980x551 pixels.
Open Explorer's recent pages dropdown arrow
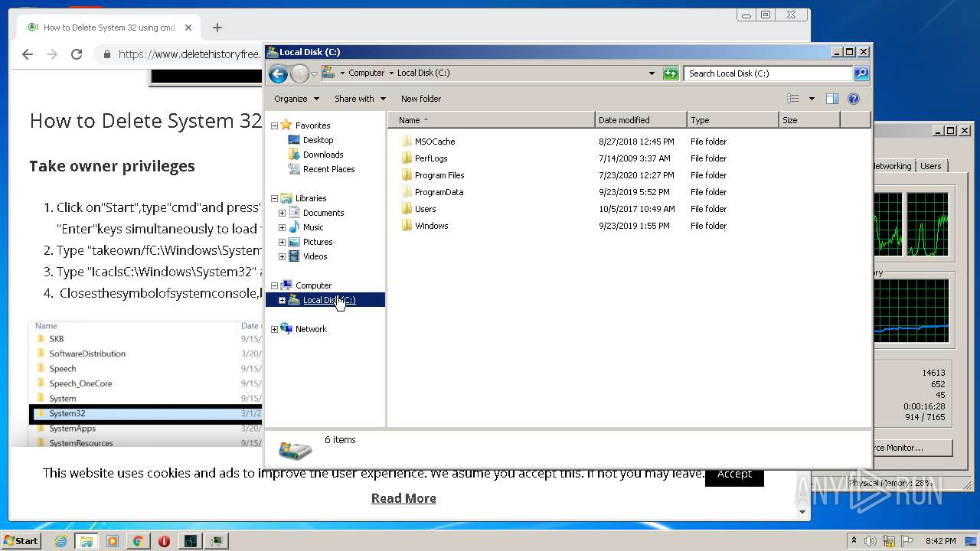click(x=314, y=74)
